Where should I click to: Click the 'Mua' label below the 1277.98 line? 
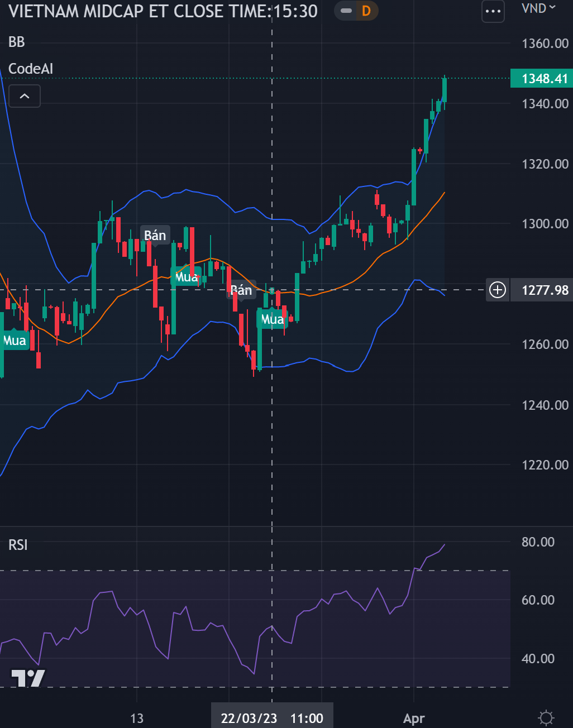(x=273, y=319)
